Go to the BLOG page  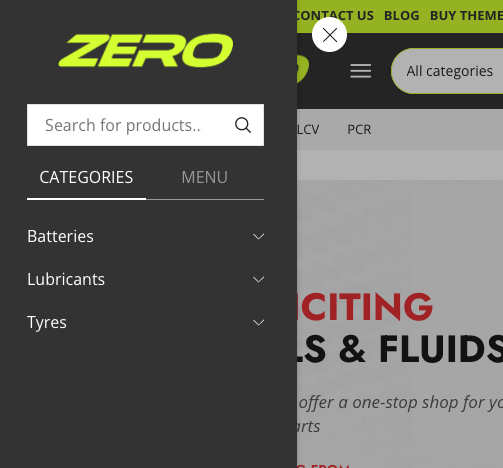[x=402, y=16]
